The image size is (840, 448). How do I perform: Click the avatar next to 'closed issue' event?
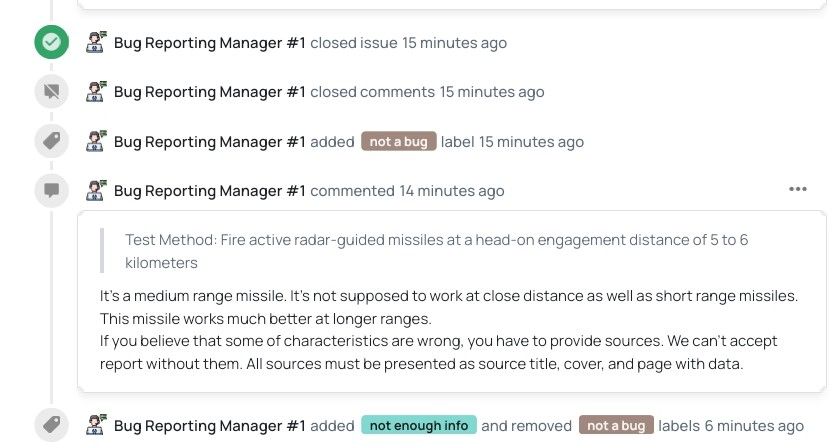coord(96,43)
